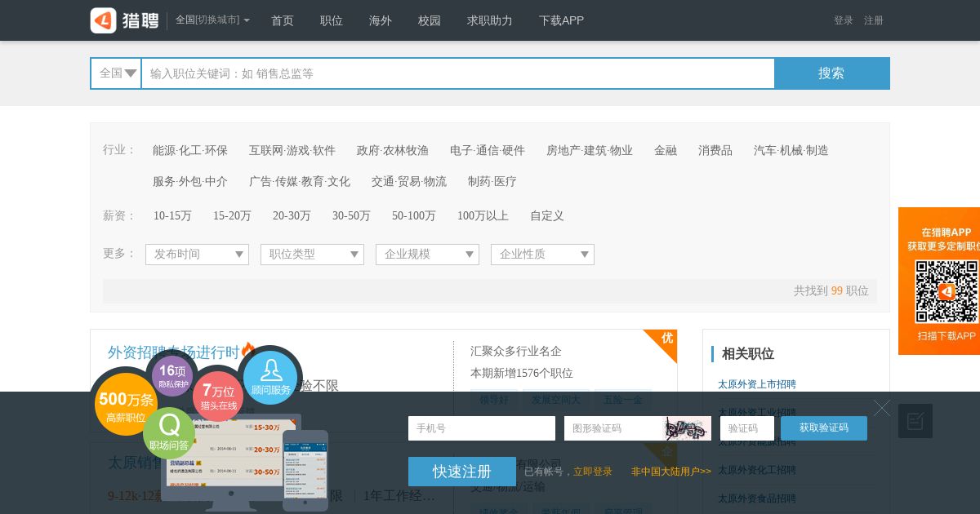Viewport: 980px width, 514px height.
Task: Open the 外资招聘专场进行时 job title
Action: [174, 352]
